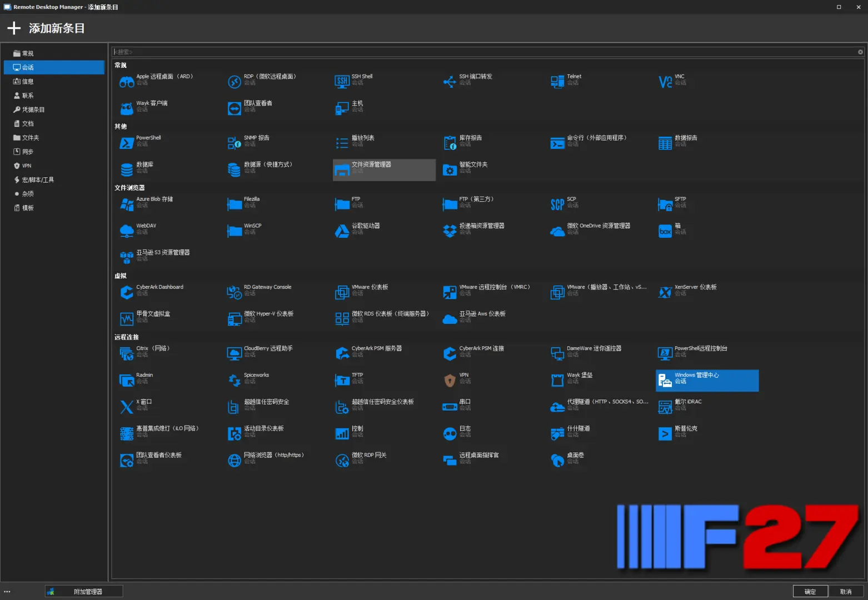Pick the 播放列表 playlist icon
The width and height of the screenshot is (868, 600).
tap(342, 143)
